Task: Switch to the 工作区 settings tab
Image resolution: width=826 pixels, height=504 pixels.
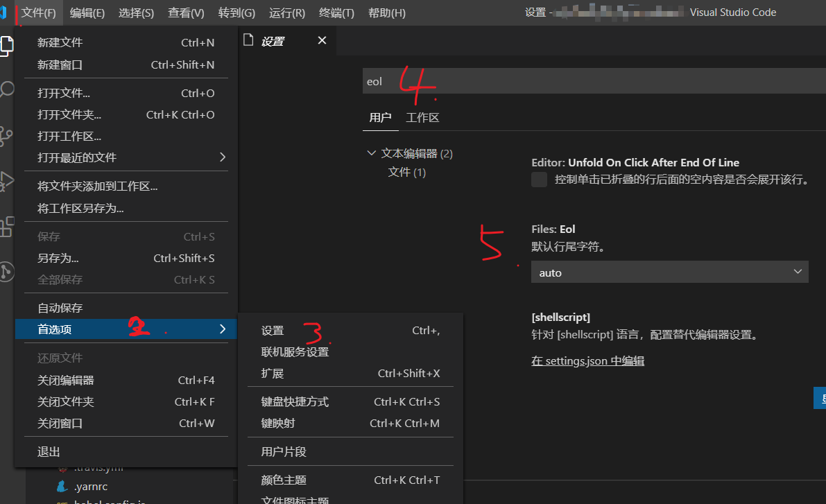Action: click(x=422, y=117)
